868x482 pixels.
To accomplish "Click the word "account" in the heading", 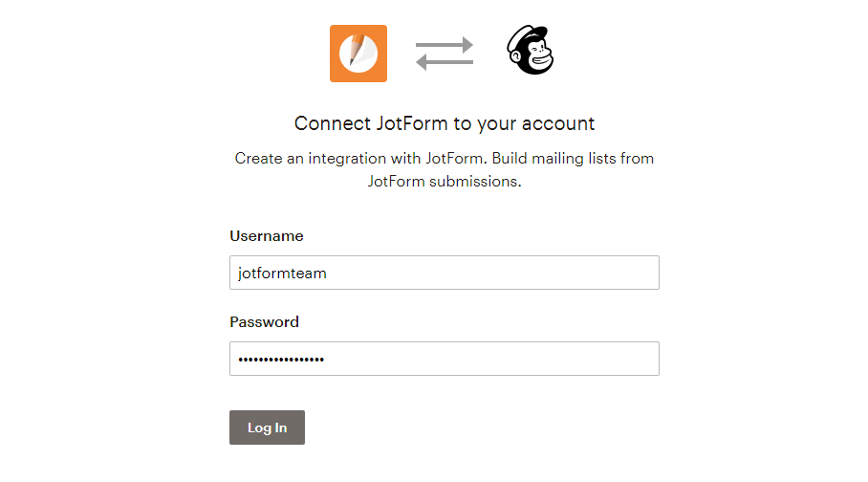I will (x=563, y=123).
